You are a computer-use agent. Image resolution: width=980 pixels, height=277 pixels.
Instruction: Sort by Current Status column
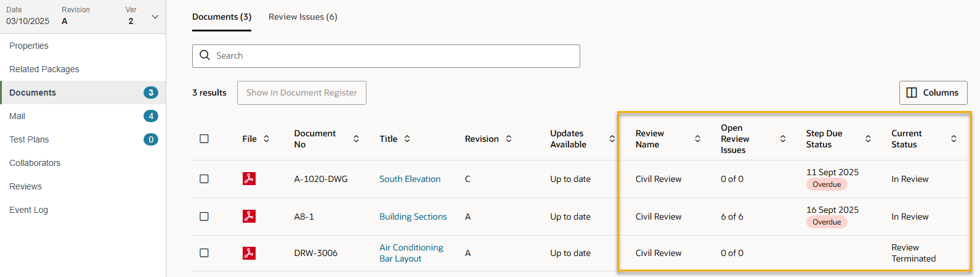point(954,139)
